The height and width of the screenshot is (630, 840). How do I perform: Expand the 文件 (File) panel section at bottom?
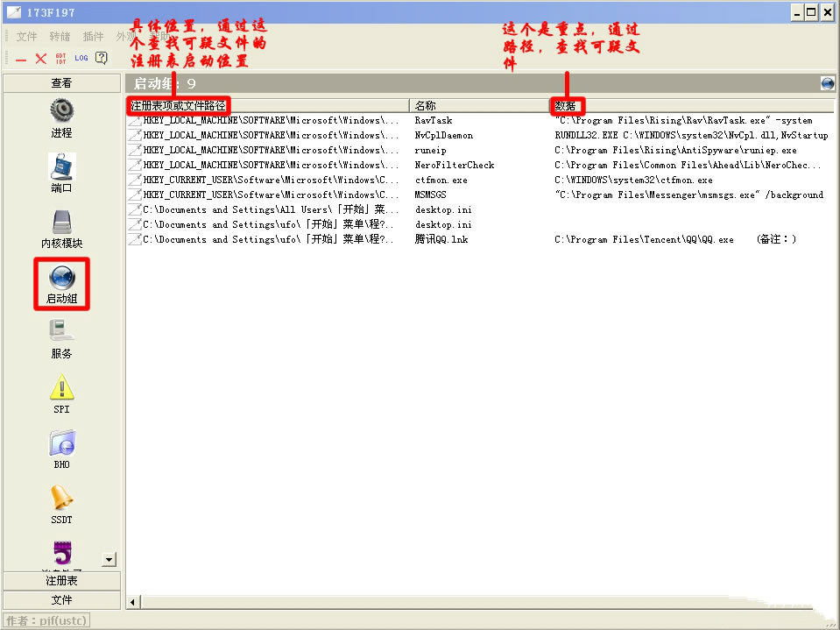tap(61, 600)
